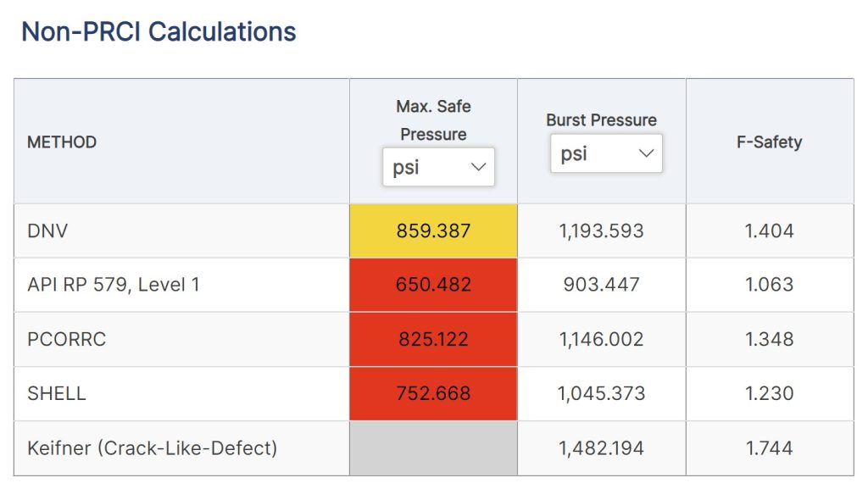Click the Keifner burst pressure value 1,482.194
This screenshot has width=868, height=500.
tap(600, 447)
